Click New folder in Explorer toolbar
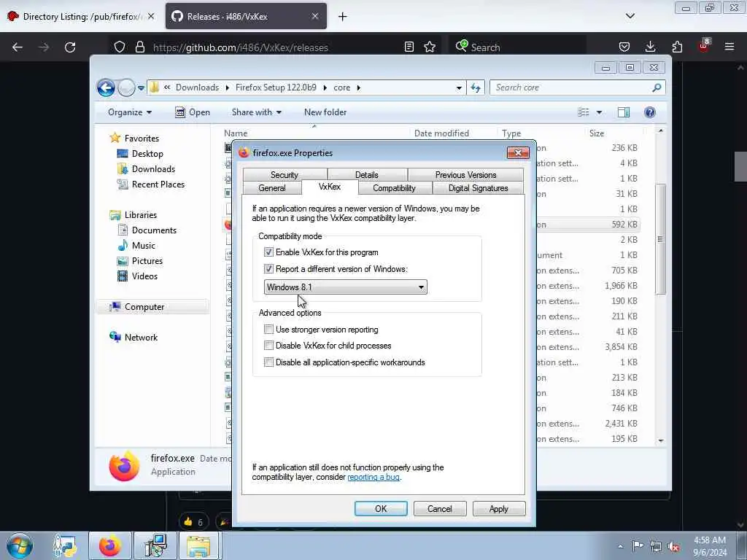The height and width of the screenshot is (560, 747). click(325, 112)
